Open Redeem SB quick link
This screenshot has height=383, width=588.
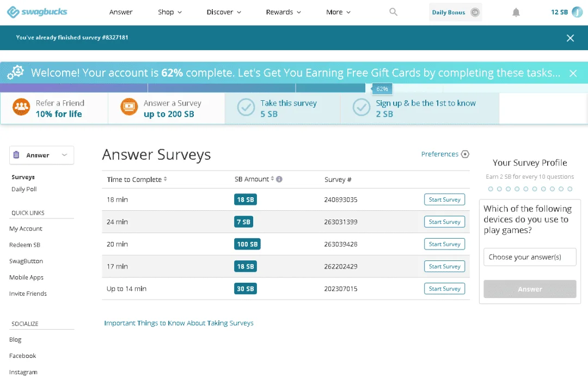(x=24, y=245)
